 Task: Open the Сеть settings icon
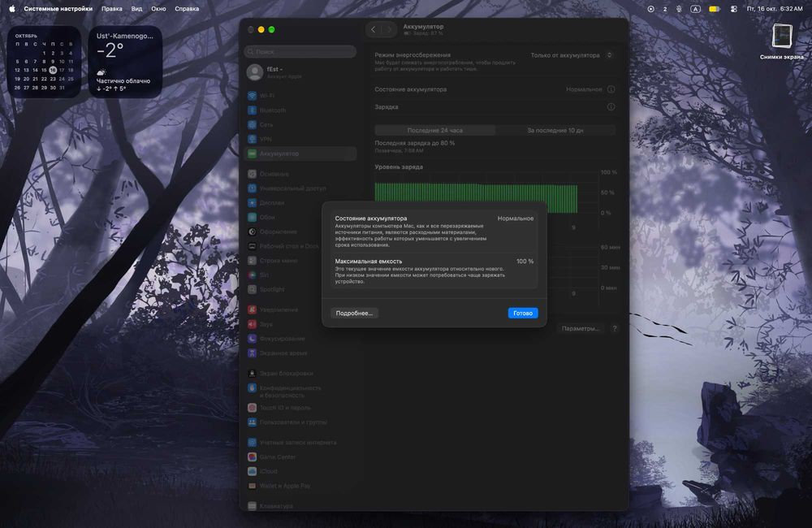point(253,125)
